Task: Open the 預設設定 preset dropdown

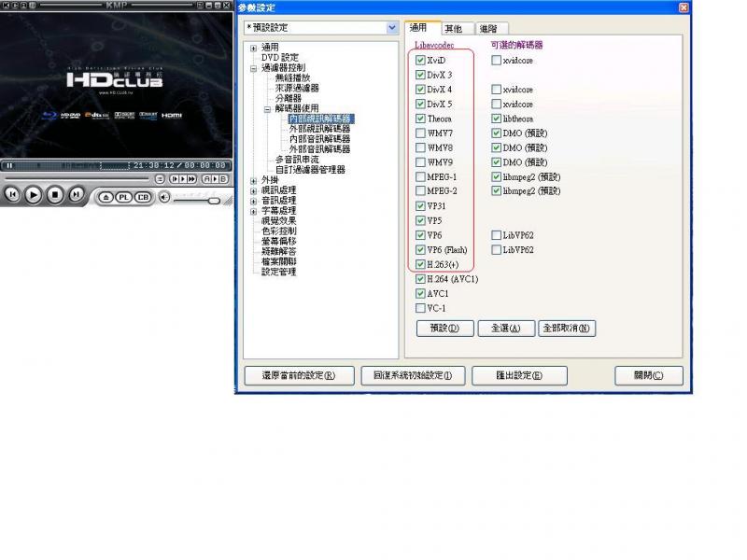Action: (x=391, y=28)
